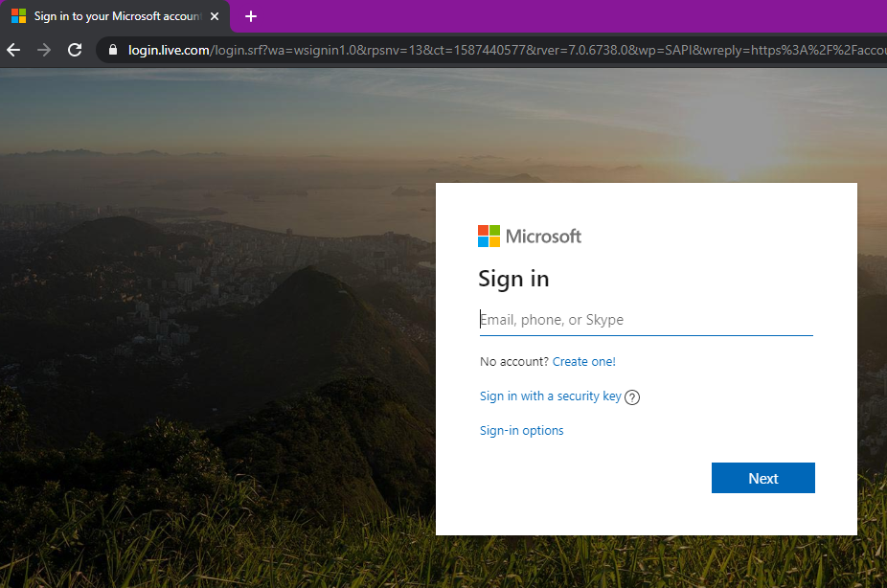Click the Microsoft favicon on the tab

(18, 16)
